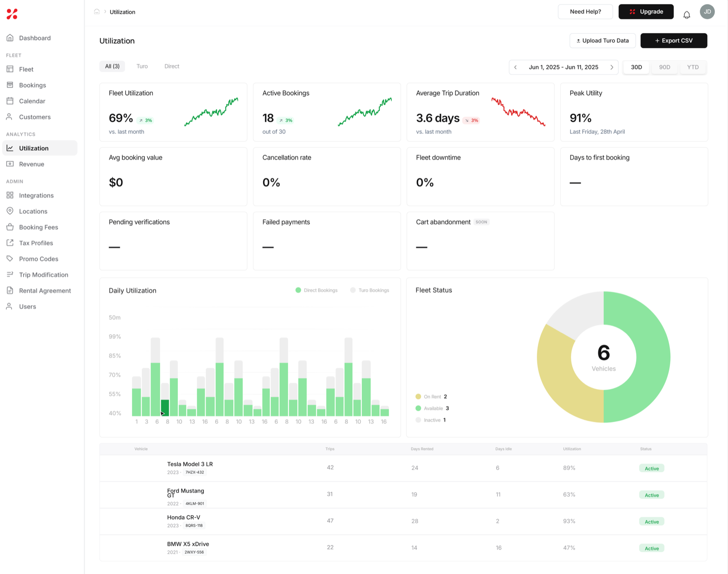
Task: Click the Inactive legend gray dot
Action: pos(418,420)
